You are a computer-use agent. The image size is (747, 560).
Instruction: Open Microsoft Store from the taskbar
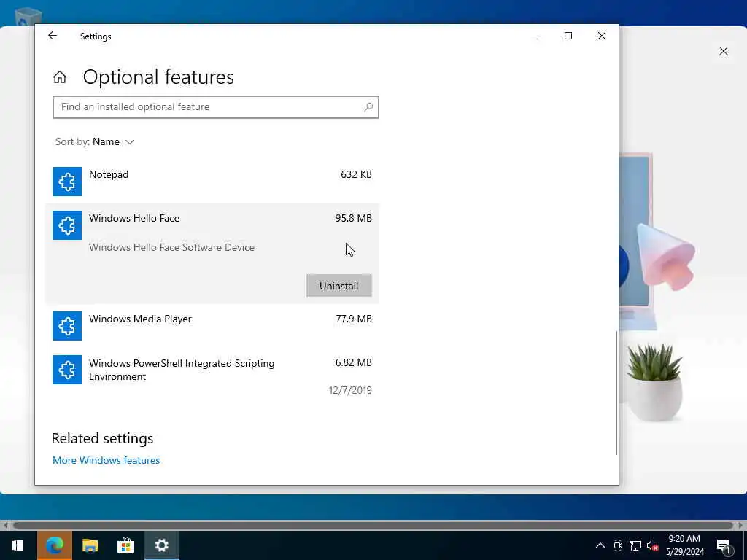tap(125, 545)
